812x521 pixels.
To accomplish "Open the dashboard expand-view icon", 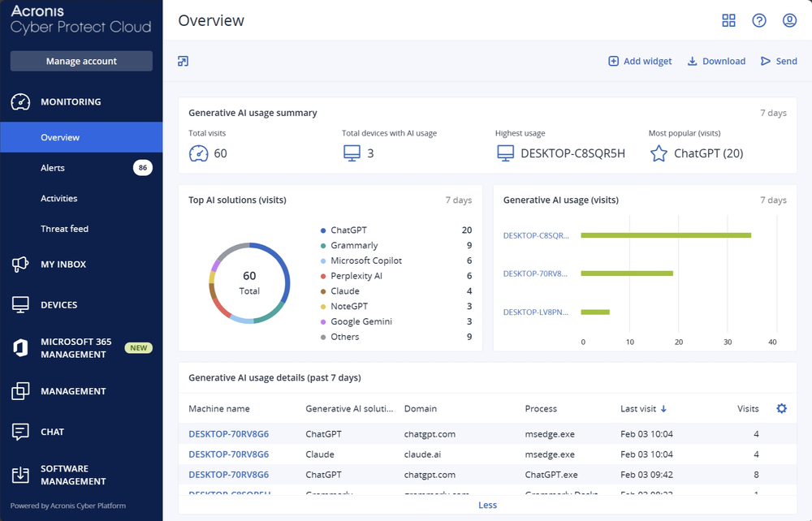I will click(x=184, y=61).
